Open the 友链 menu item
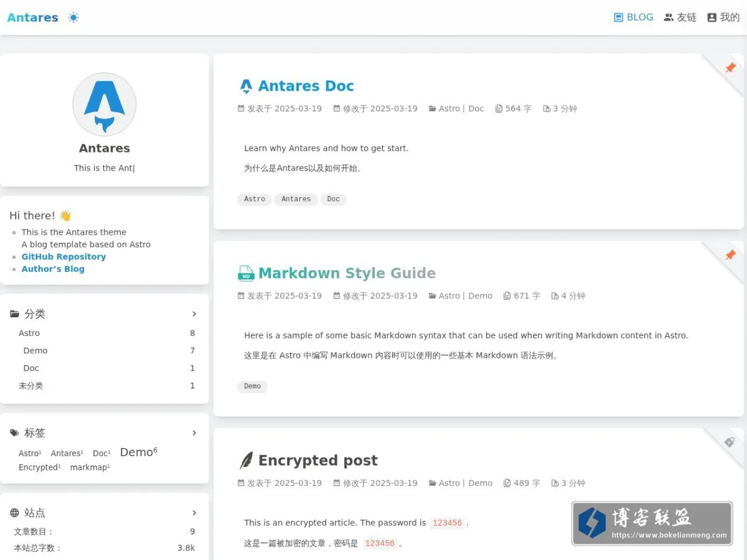 (680, 17)
